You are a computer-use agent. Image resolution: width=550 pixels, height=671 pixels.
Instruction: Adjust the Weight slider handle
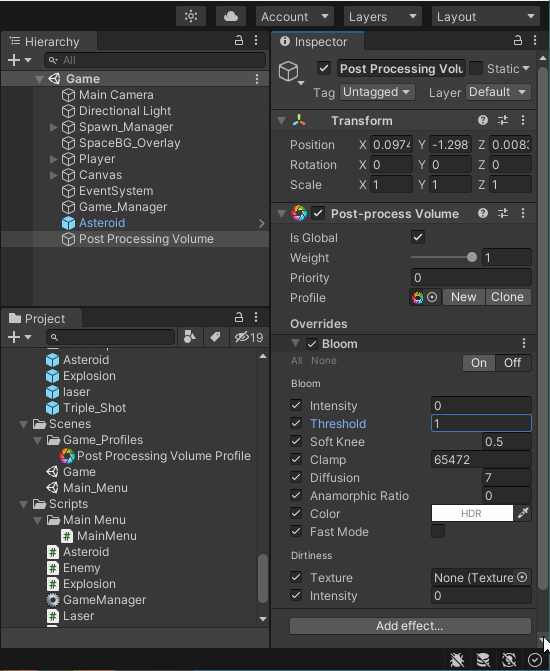[x=472, y=257]
